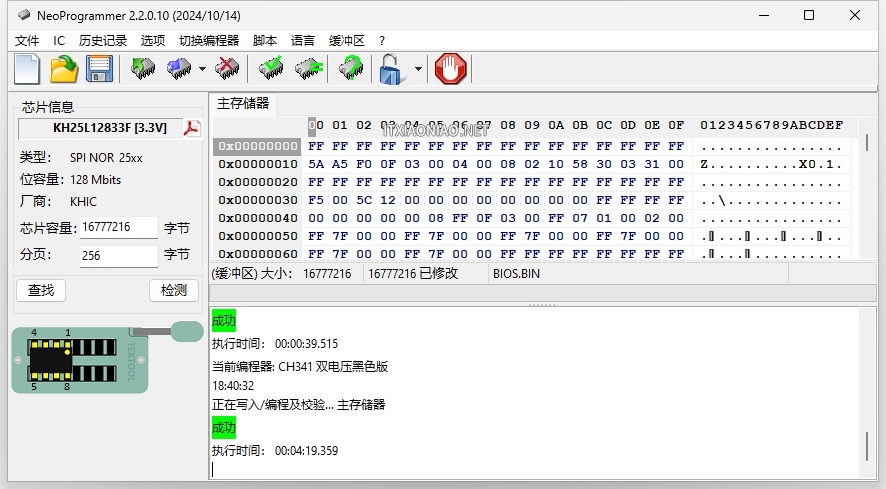Screen dimensions: 886x489
Task: Click the 查找 button
Action: (x=41, y=290)
